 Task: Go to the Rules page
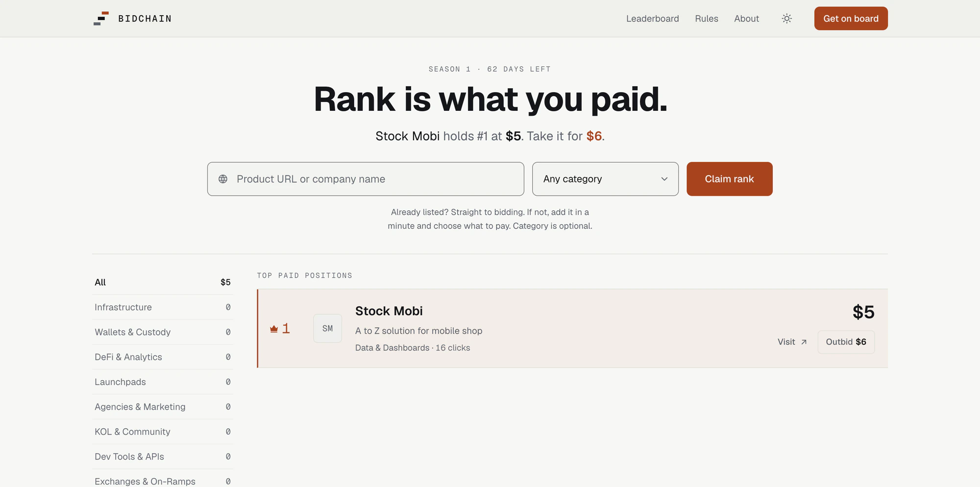pos(706,19)
